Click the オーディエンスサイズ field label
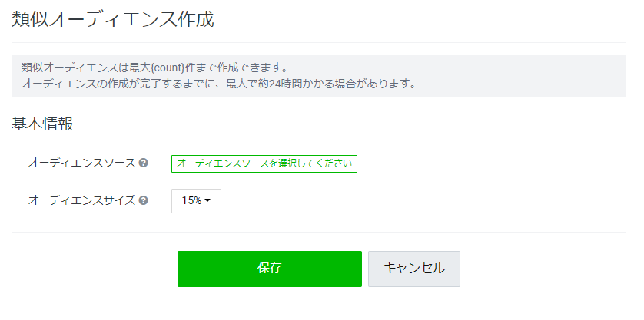Image resolution: width=644 pixels, height=320 pixels. (81, 200)
